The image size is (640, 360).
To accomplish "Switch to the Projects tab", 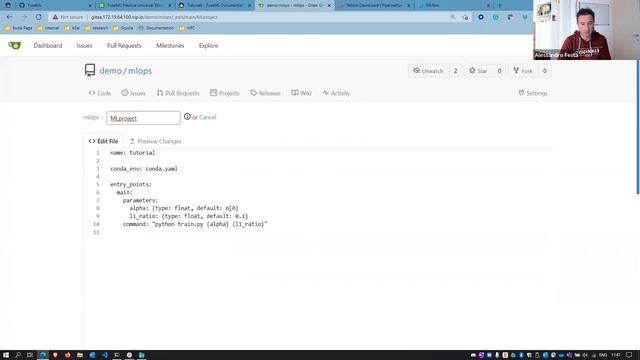I will [224, 93].
